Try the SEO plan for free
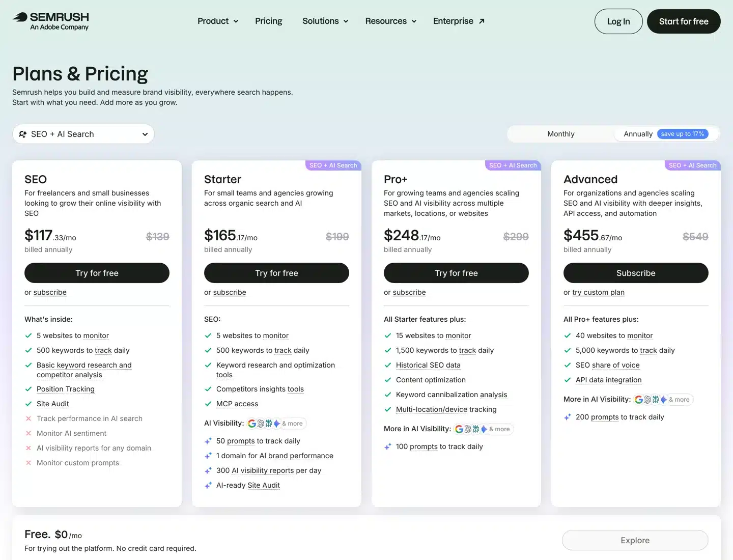Image resolution: width=733 pixels, height=560 pixels. (97, 273)
